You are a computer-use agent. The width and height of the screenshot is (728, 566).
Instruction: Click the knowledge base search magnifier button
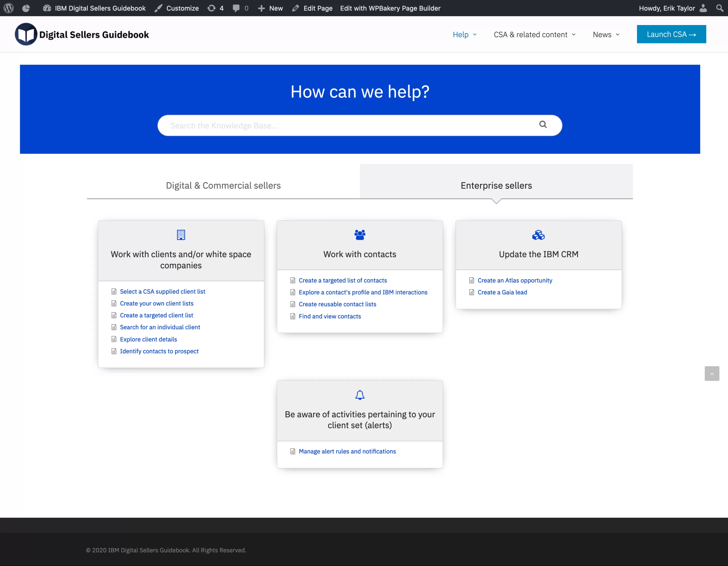click(x=543, y=124)
